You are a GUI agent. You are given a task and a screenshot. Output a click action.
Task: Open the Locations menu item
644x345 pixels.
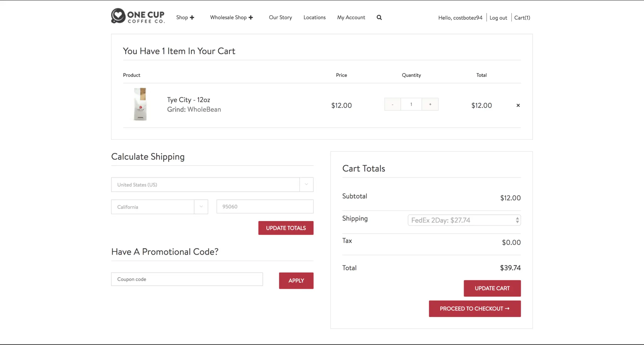314,18
